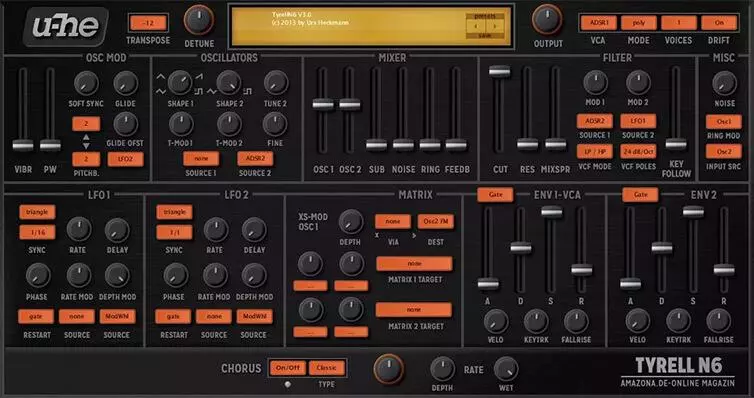
Task: Click the LFO 2 Depth Mod knob
Action: click(x=254, y=275)
